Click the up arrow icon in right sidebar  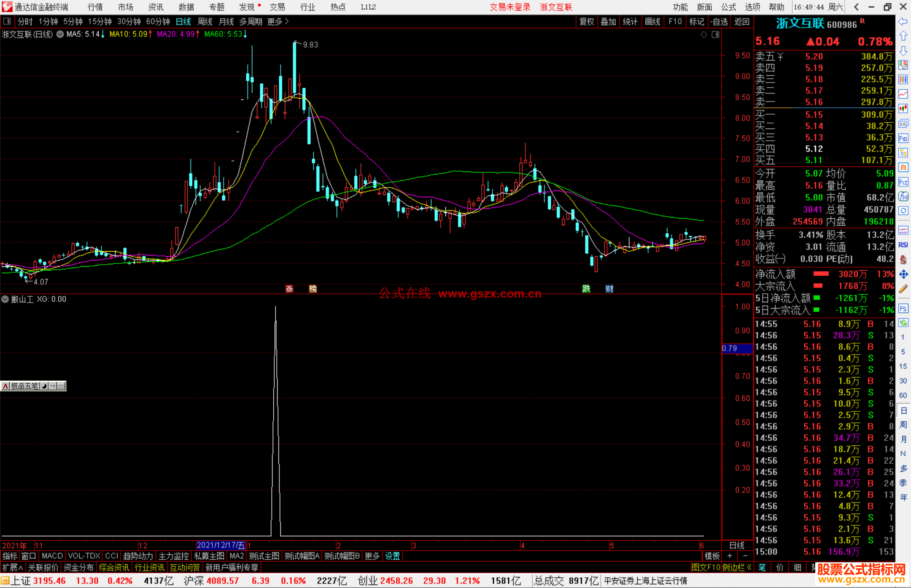903,36
